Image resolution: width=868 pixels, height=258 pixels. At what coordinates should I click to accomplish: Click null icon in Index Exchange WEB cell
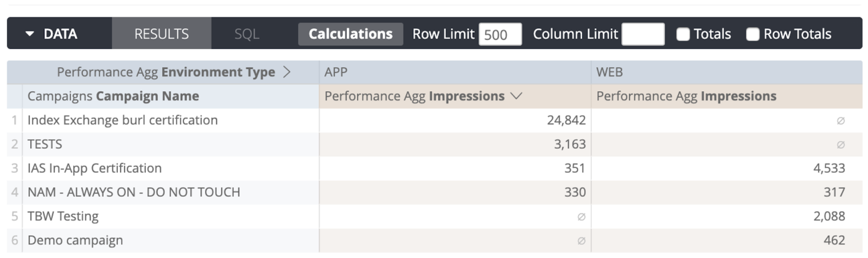click(840, 121)
